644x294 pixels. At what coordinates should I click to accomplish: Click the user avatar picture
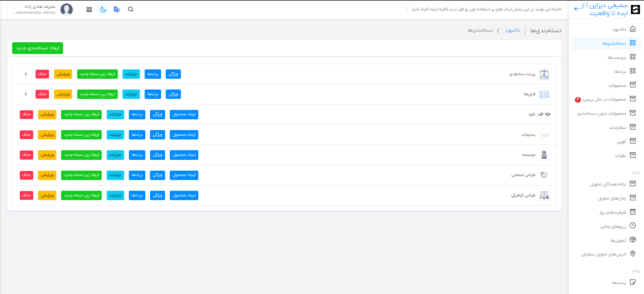point(66,9)
